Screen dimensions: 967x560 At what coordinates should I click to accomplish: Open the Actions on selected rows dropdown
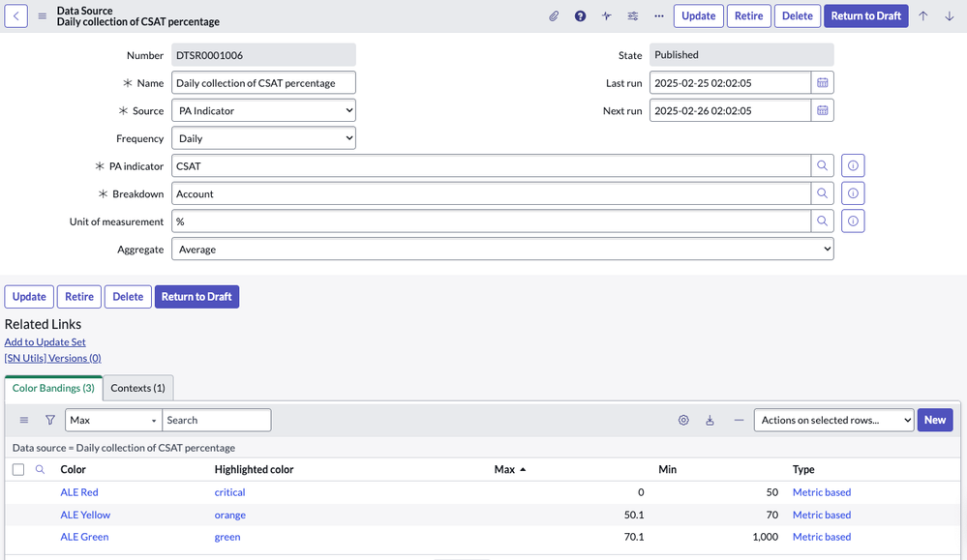coord(832,420)
